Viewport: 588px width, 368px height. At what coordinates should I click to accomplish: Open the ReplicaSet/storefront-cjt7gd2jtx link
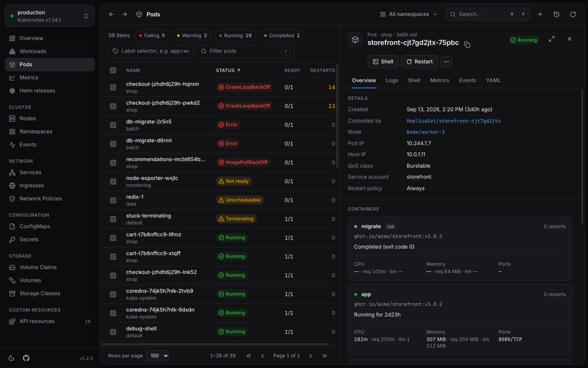coord(454,121)
